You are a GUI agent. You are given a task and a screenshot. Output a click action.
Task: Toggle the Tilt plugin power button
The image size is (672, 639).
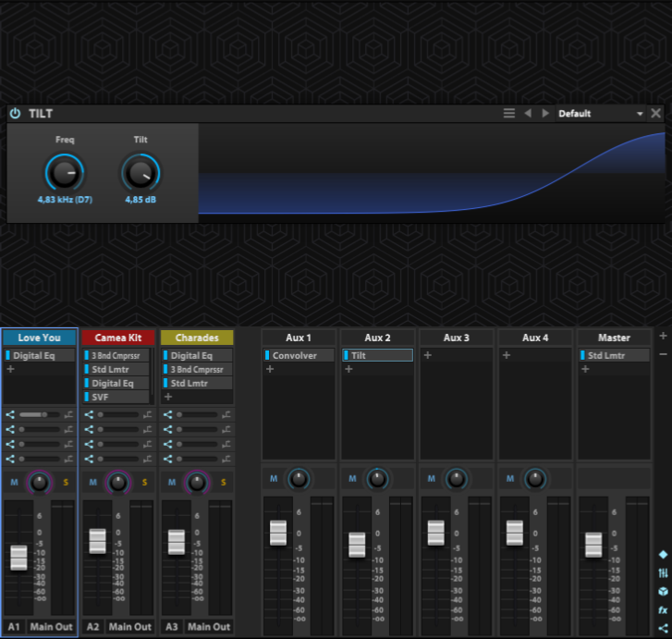pos(15,114)
